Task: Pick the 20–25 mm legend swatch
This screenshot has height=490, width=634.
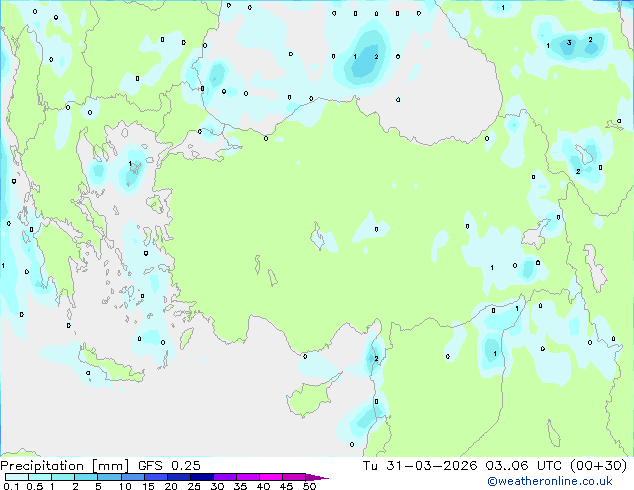Action: (x=178, y=477)
